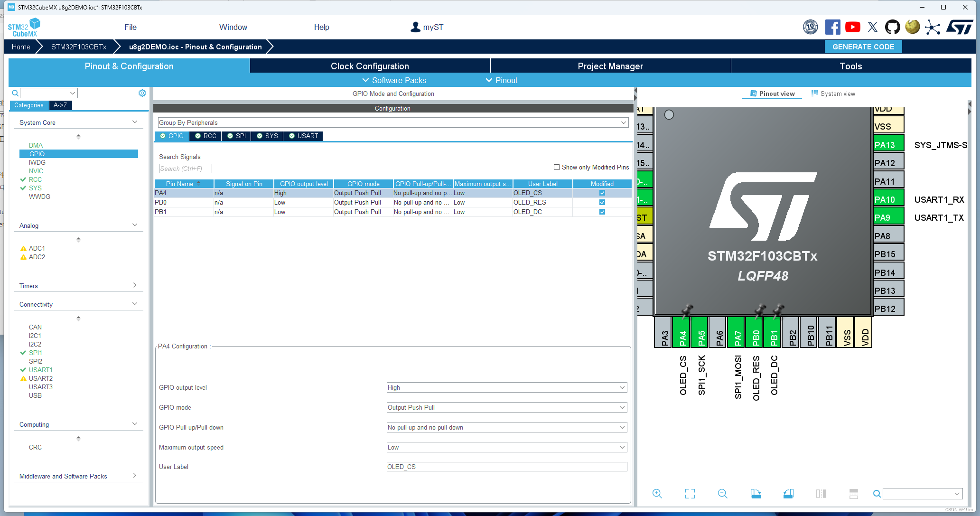Viewport: 980px width, 516px height.
Task: Open the Facebook icon link
Action: coord(832,27)
